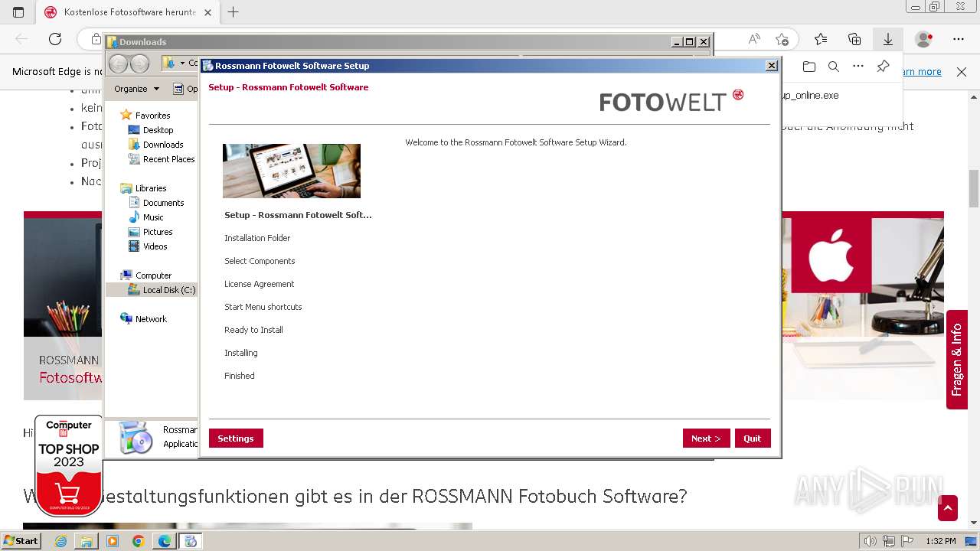
Task: Select the 'Select Components' step label
Action: pyautogui.click(x=260, y=261)
